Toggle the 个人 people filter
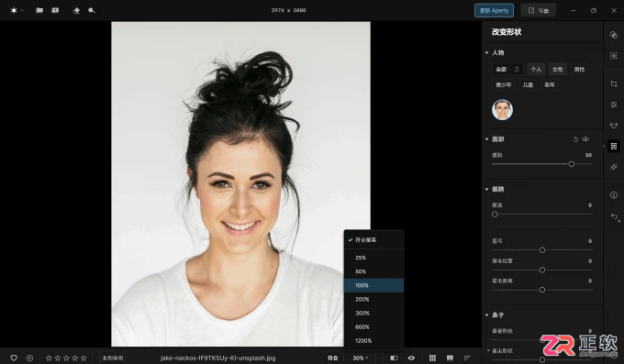Viewport: 624px width, 364px height. [536, 69]
